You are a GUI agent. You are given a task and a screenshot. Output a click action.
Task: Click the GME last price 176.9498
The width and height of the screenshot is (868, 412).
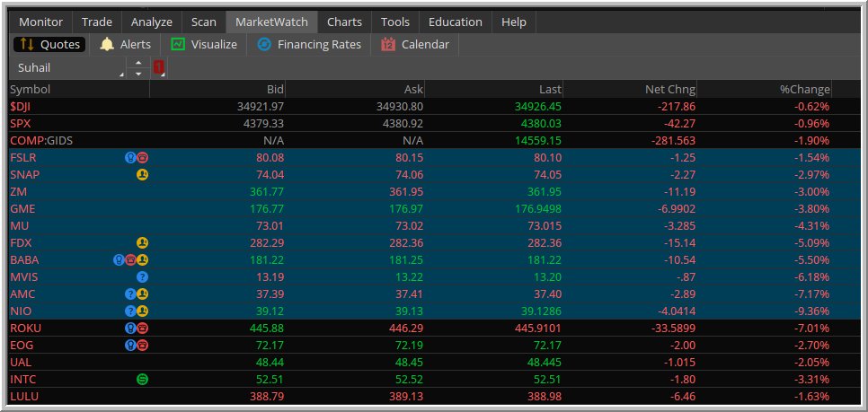[538, 209]
